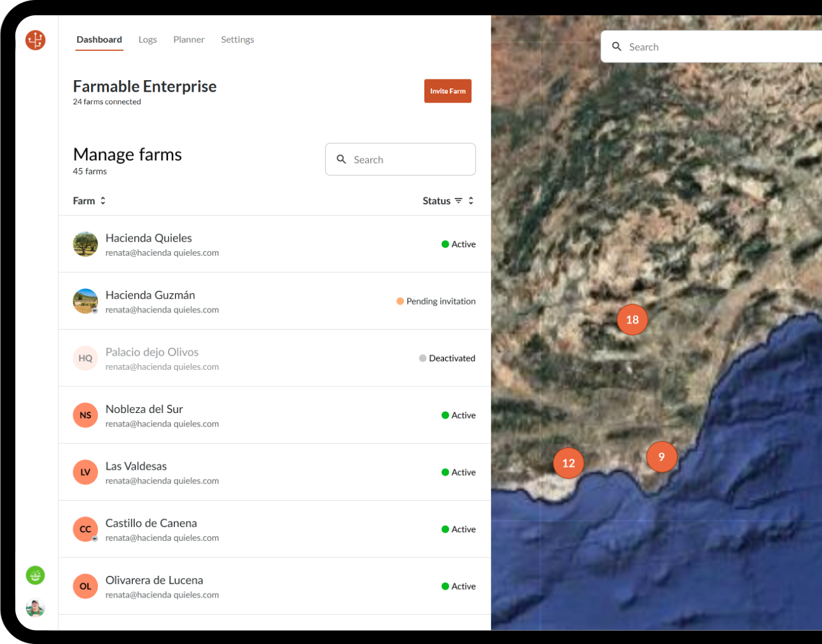The width and height of the screenshot is (822, 644).
Task: Open map cluster marker 18
Action: pos(632,319)
